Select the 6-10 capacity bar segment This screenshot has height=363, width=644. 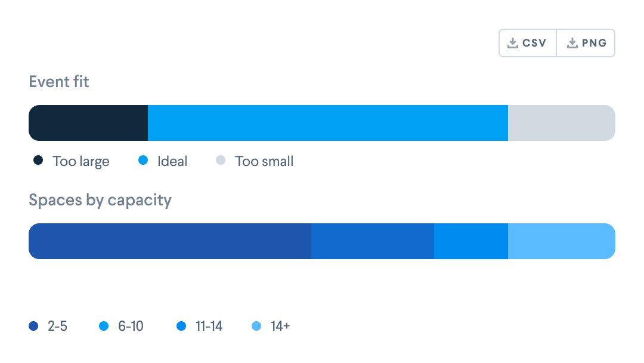click(x=373, y=241)
